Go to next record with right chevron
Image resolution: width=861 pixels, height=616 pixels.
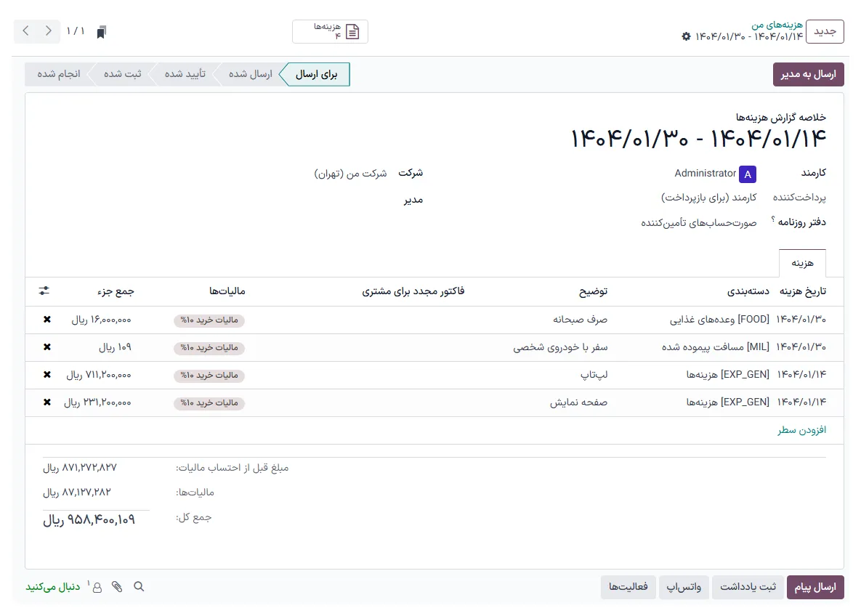49,31
